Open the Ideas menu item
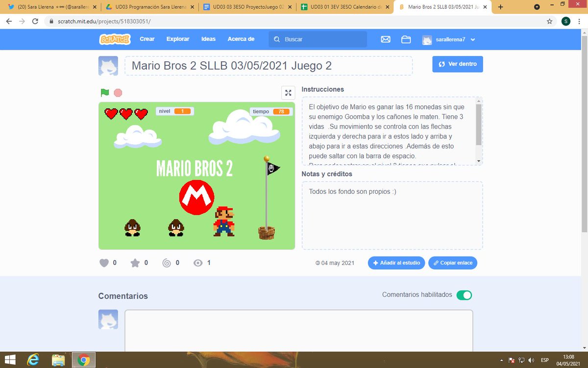 pyautogui.click(x=208, y=39)
